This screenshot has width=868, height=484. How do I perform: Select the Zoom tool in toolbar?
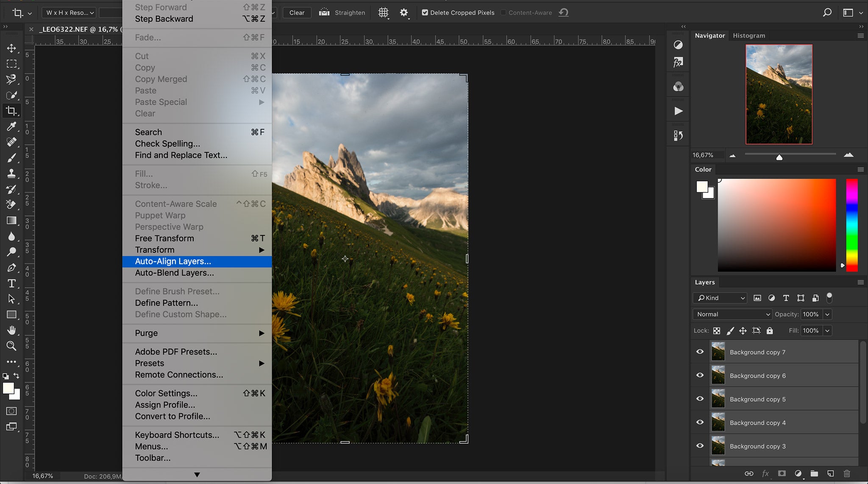pos(11,346)
